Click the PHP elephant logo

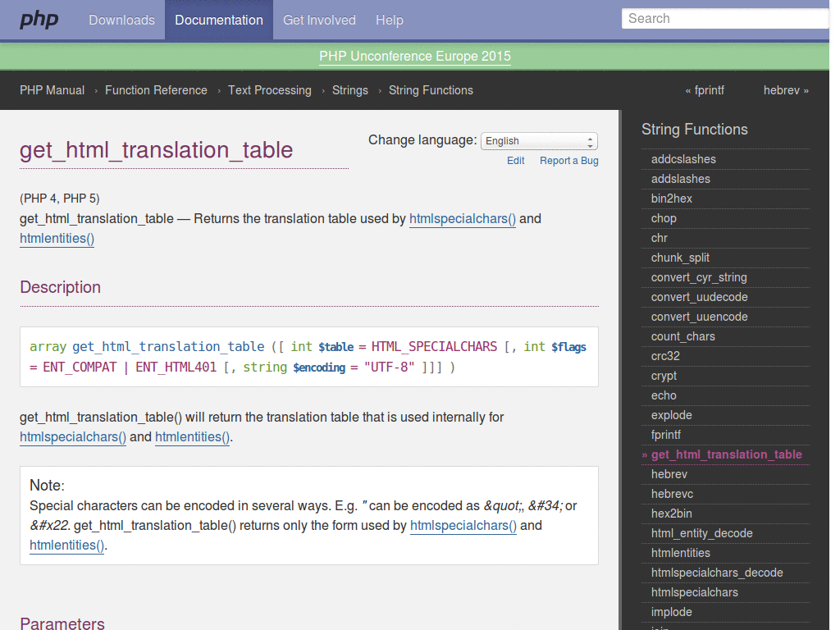(39, 20)
